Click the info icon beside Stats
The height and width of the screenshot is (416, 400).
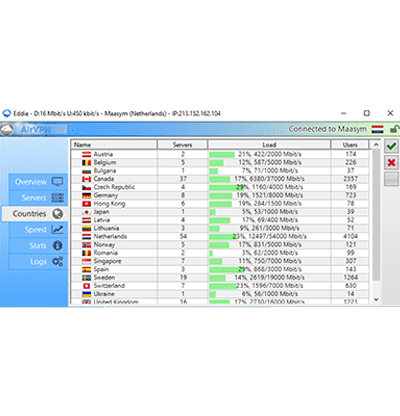[58, 246]
